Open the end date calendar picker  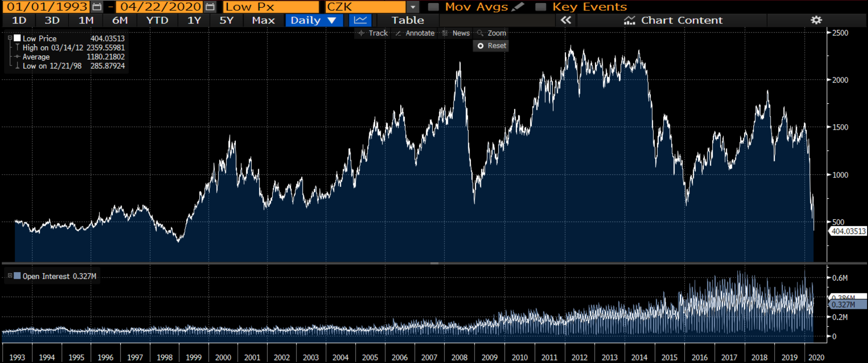(x=210, y=7)
